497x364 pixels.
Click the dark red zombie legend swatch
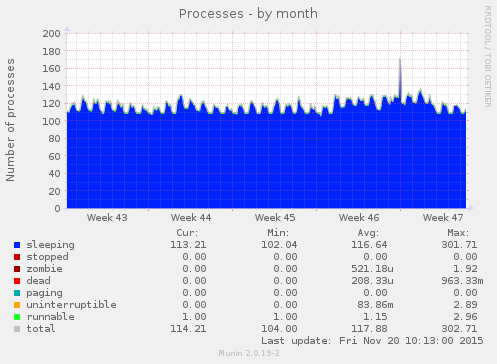(17, 269)
